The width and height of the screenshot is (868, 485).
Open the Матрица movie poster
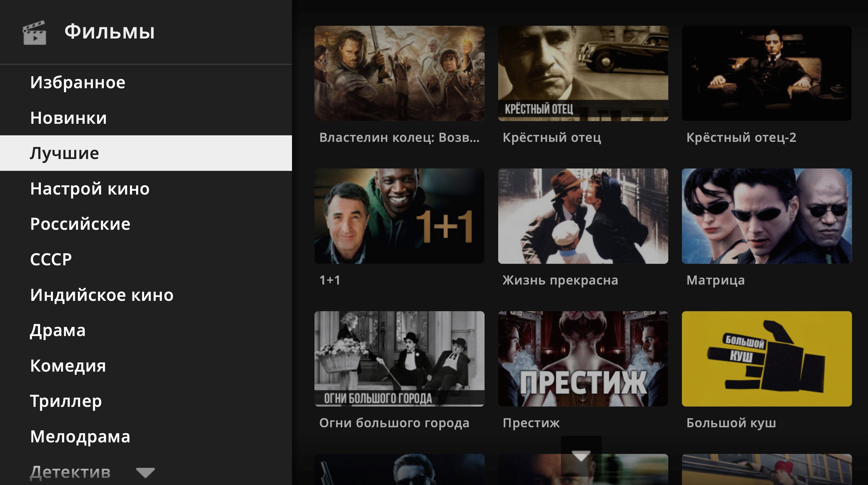pyautogui.click(x=767, y=216)
